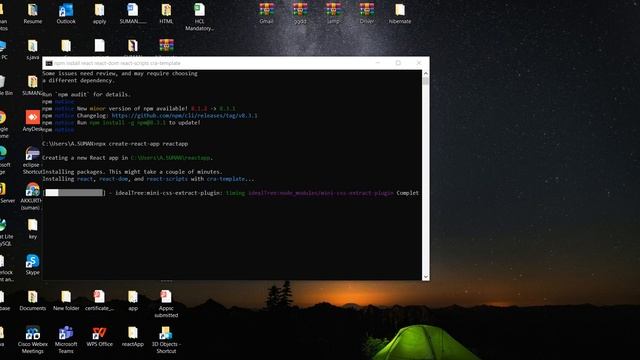Click the terminal title text 'npm install react react-dom'

click(x=117, y=63)
